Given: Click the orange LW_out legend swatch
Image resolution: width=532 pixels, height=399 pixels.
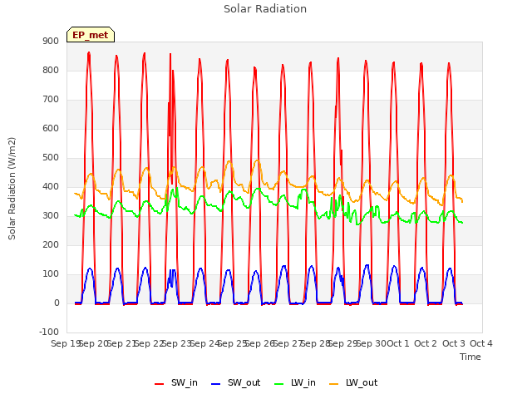Looking at the screenshot, I should pos(334,384).
